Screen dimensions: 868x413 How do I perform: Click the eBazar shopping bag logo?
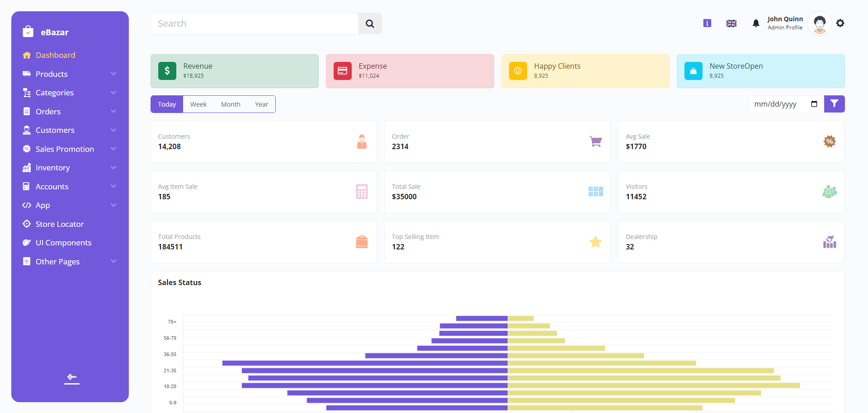28,32
